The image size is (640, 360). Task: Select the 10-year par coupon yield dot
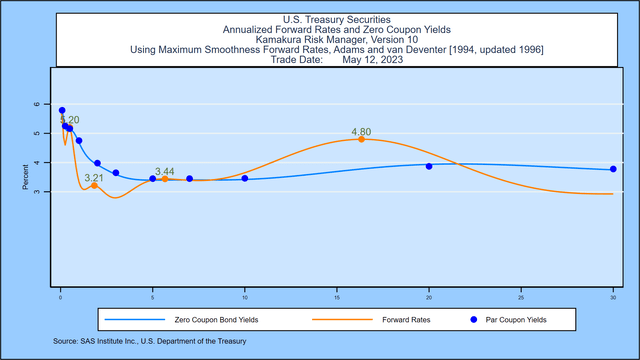click(245, 178)
